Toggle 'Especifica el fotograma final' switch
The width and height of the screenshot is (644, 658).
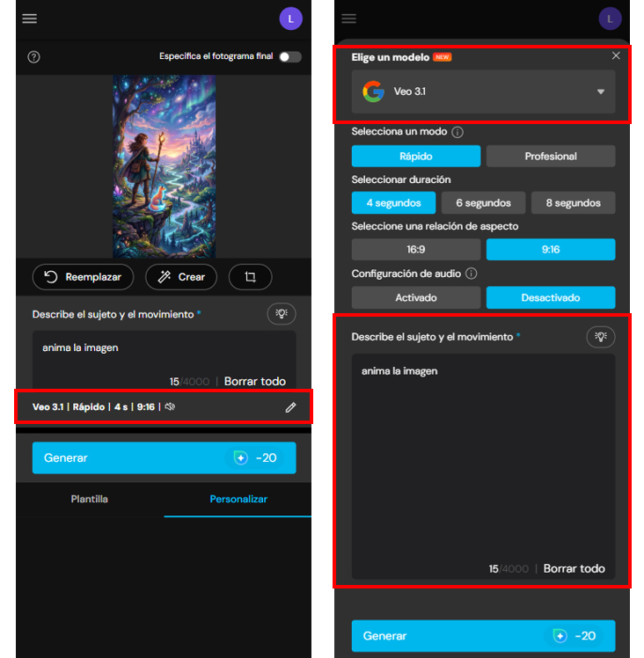(x=290, y=56)
